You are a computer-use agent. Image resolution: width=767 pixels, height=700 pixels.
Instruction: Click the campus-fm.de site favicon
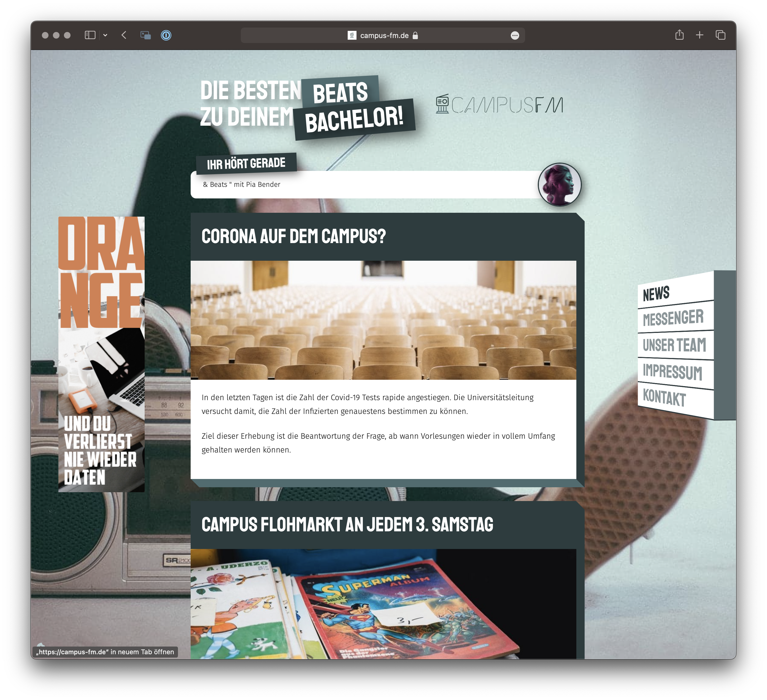[x=352, y=35]
